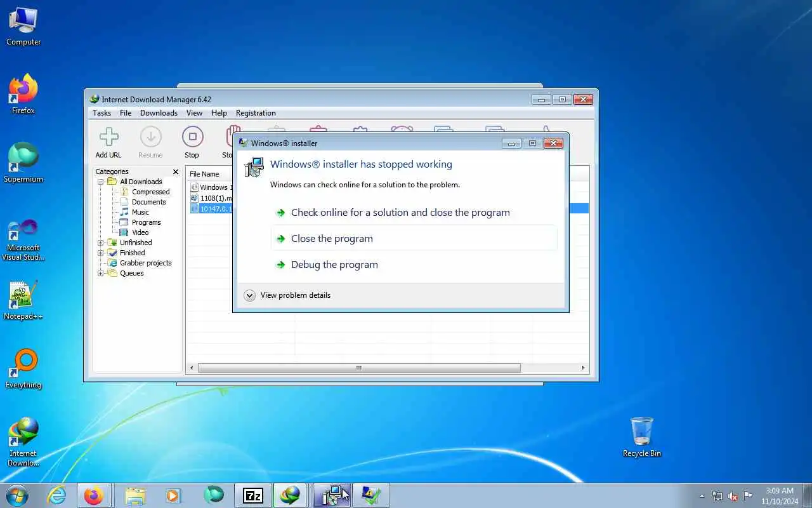812x508 pixels.
Task: Open Windows Media Player from the taskbar
Action: coord(173,495)
